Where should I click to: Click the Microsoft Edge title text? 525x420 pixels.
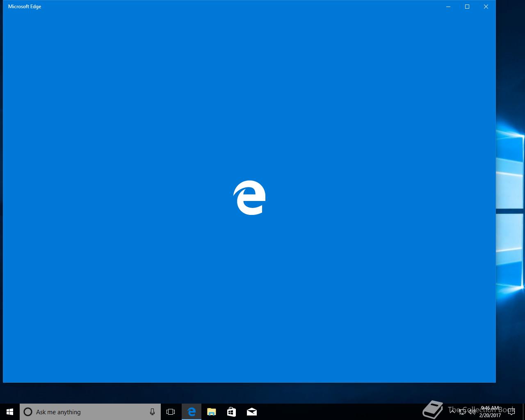25,7
